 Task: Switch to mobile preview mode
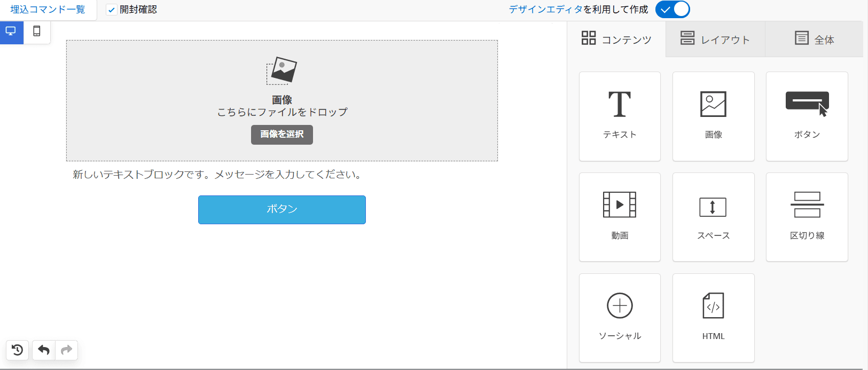[x=37, y=32]
